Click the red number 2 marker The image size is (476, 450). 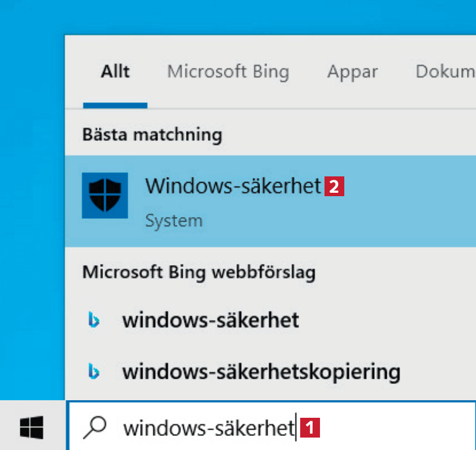pyautogui.click(x=334, y=186)
